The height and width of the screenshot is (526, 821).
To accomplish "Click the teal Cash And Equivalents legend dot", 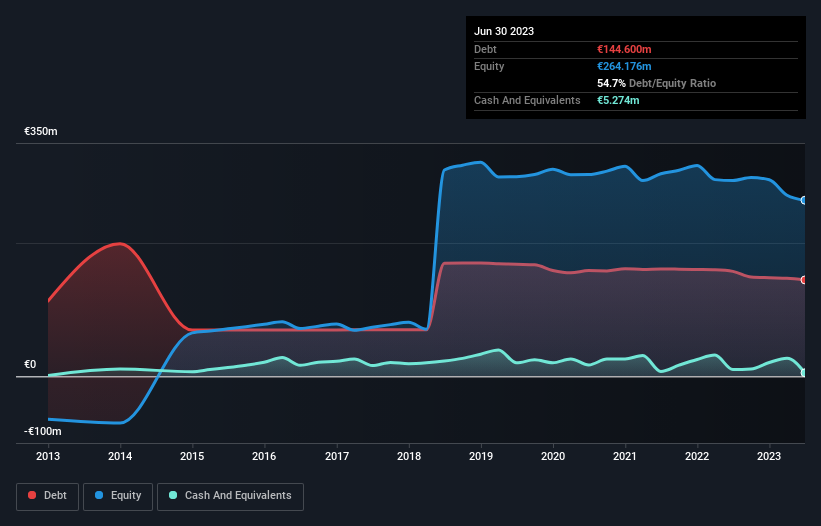I will pos(173,495).
